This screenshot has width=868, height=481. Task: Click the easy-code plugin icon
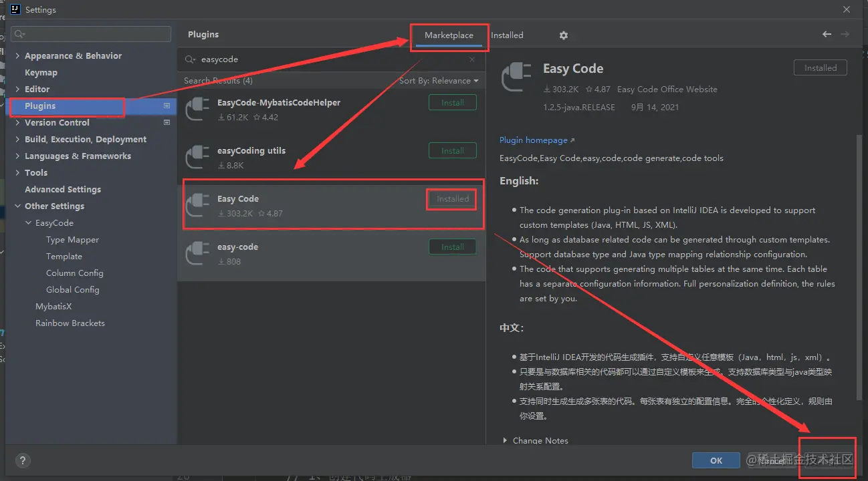[x=197, y=254]
